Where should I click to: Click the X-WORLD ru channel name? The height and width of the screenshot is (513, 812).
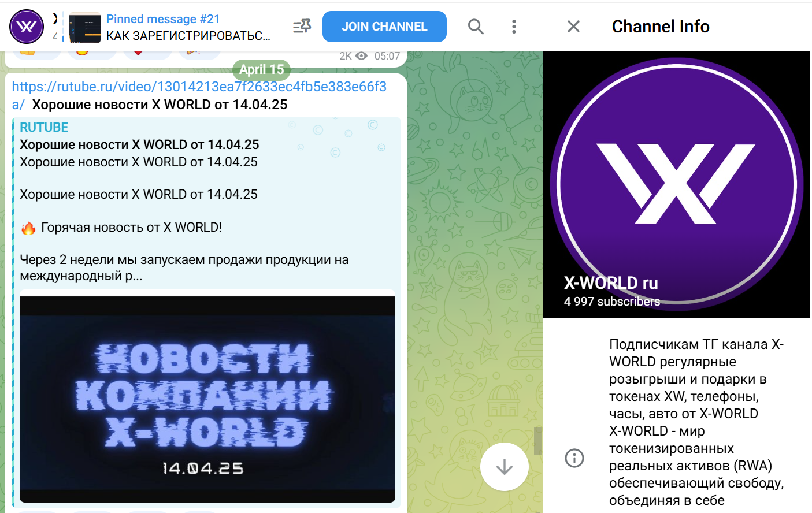pyautogui.click(x=611, y=283)
